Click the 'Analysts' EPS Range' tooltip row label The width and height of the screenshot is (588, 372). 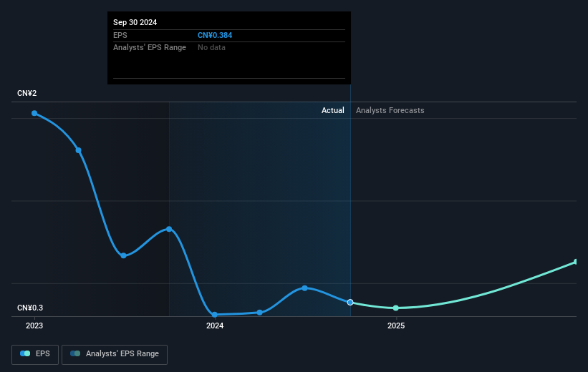tap(150, 48)
